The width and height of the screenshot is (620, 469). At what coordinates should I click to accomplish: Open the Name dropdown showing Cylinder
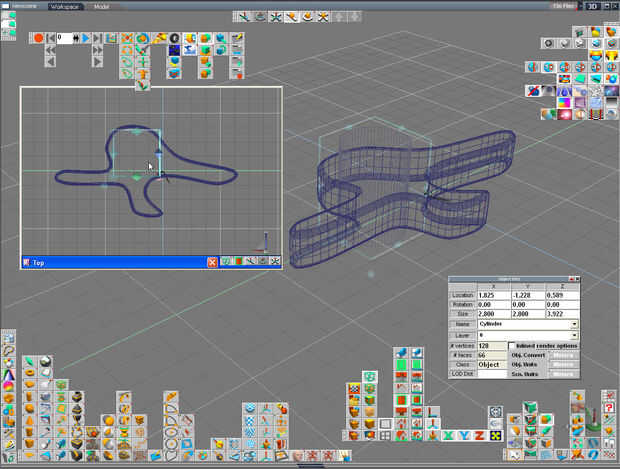[x=574, y=325]
